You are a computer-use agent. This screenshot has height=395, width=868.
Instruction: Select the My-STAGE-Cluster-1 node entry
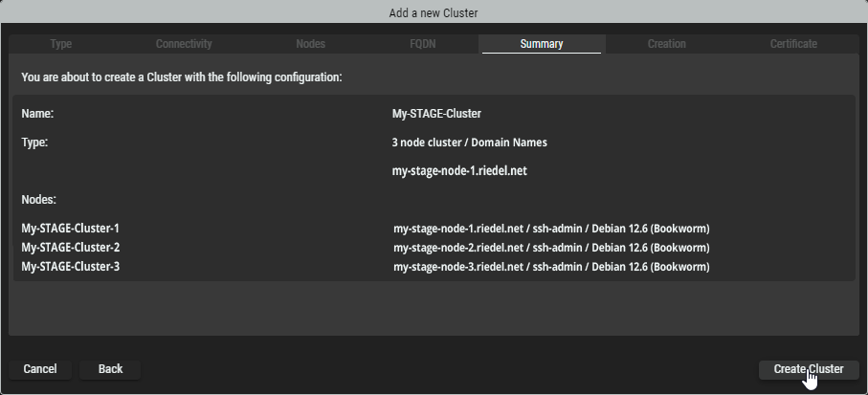coord(70,229)
